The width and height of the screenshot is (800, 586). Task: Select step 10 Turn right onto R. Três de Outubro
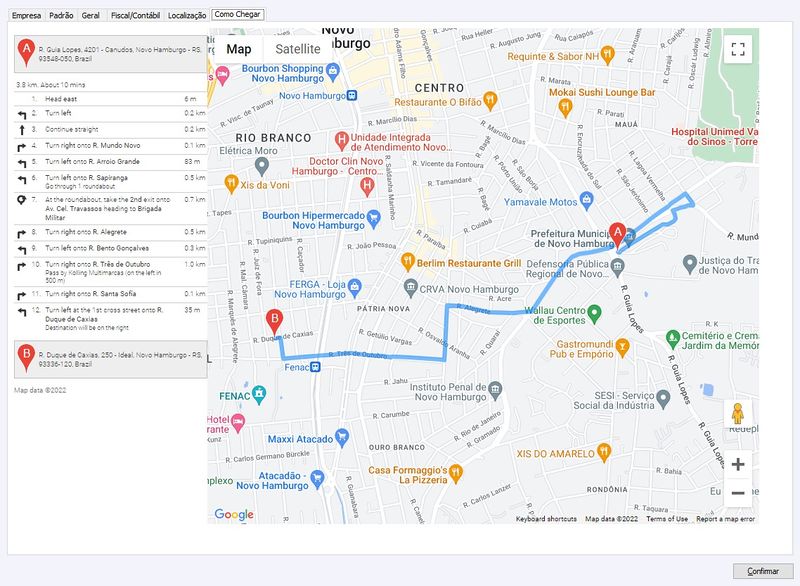tap(110, 272)
